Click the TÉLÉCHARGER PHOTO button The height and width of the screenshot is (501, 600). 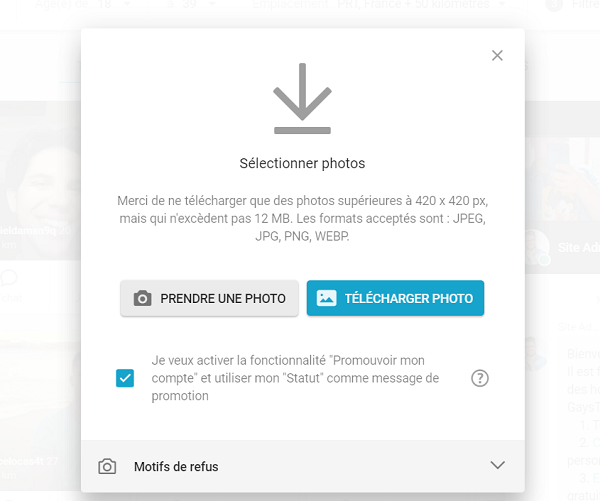pyautogui.click(x=395, y=299)
